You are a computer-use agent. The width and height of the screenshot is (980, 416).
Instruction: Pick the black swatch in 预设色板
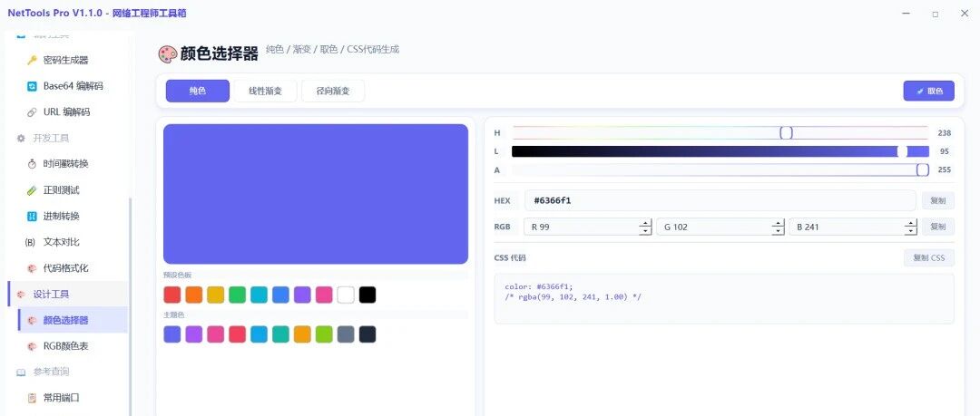click(x=367, y=295)
